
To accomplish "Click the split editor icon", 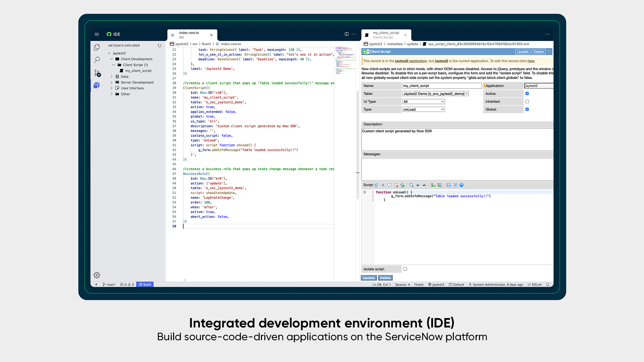I will click(x=346, y=34).
